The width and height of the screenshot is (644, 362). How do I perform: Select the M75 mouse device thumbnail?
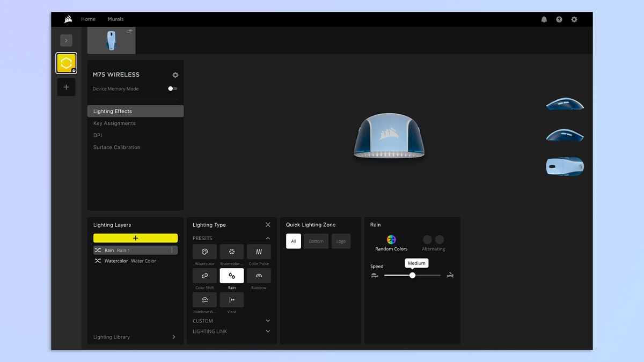[111, 41]
